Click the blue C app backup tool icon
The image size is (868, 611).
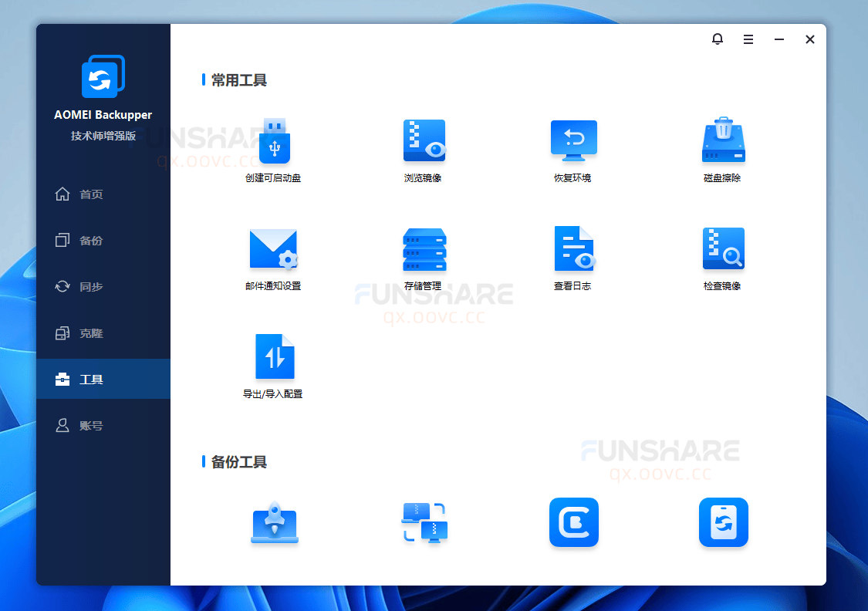[573, 522]
